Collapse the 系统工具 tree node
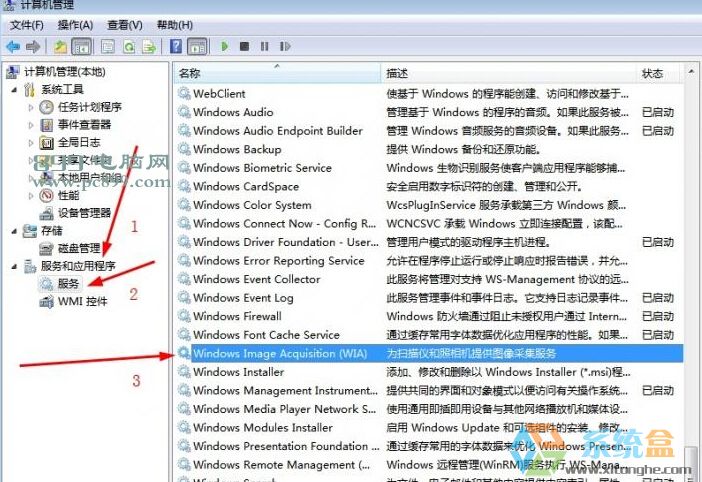 [14, 90]
